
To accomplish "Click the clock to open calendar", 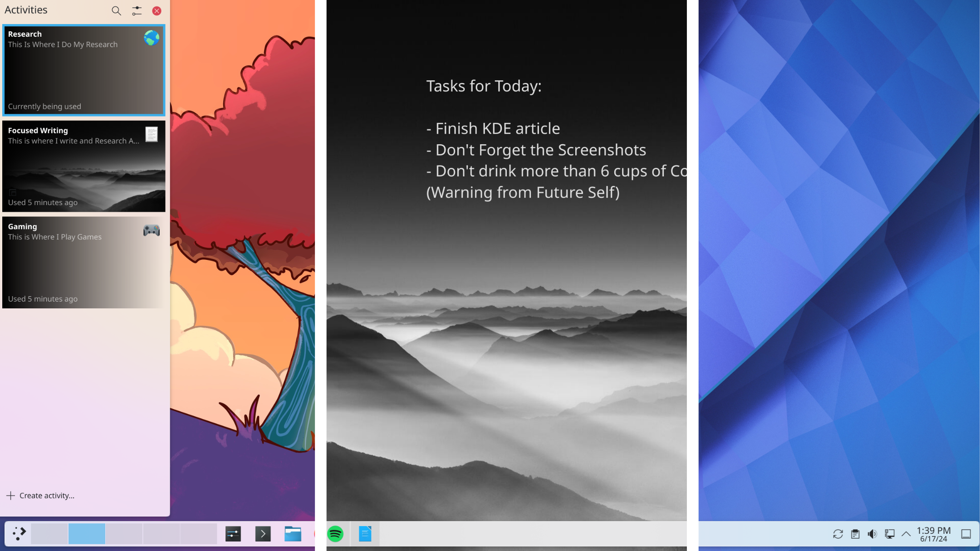I will point(935,533).
